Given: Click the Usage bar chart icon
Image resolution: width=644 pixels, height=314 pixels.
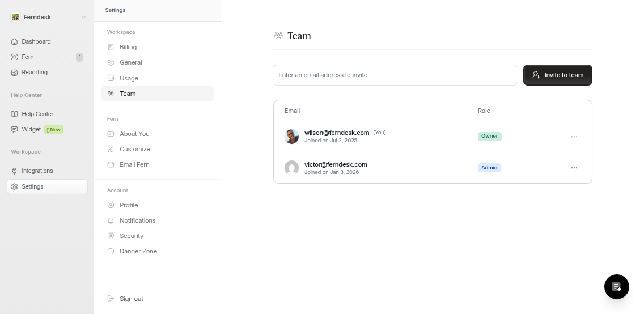Looking at the screenshot, I should (x=111, y=78).
